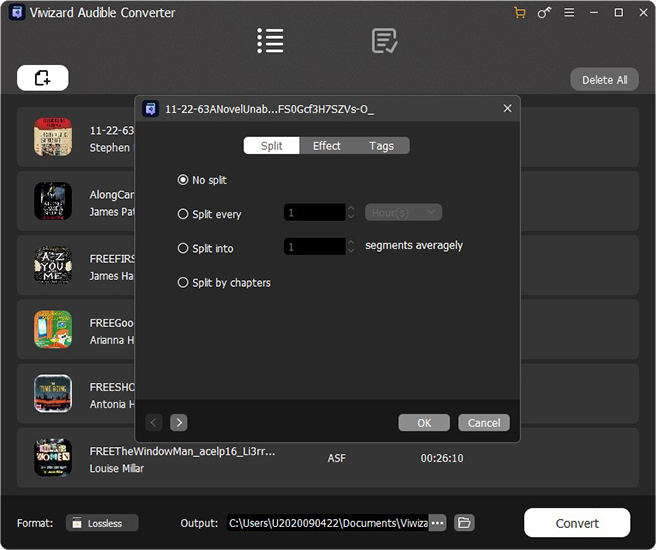Click the segments averagely label
656x550 pixels.
tap(414, 246)
